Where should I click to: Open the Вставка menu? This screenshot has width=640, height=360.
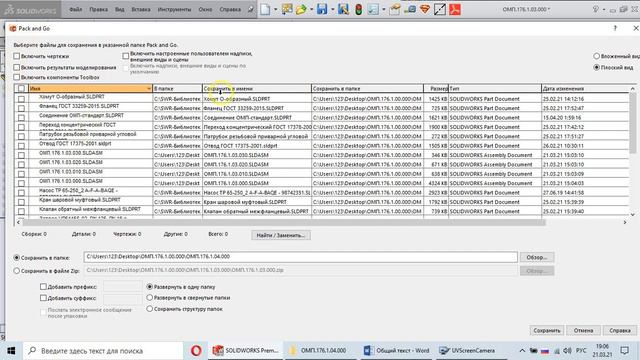141,9
